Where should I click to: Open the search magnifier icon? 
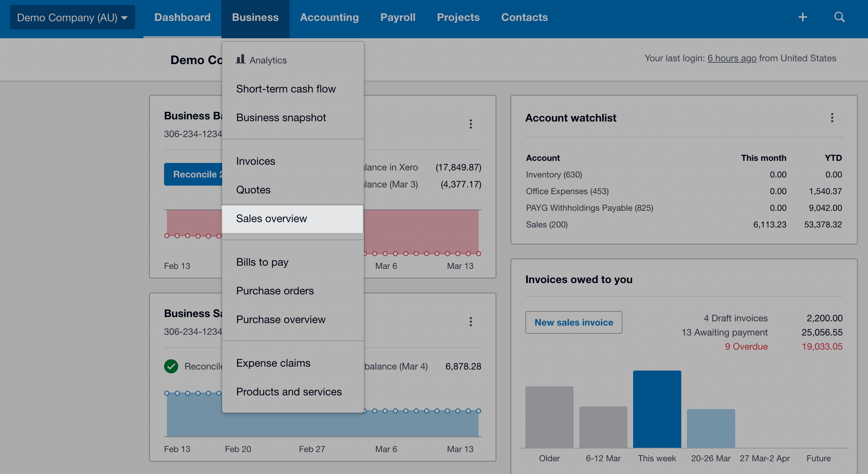(x=839, y=17)
